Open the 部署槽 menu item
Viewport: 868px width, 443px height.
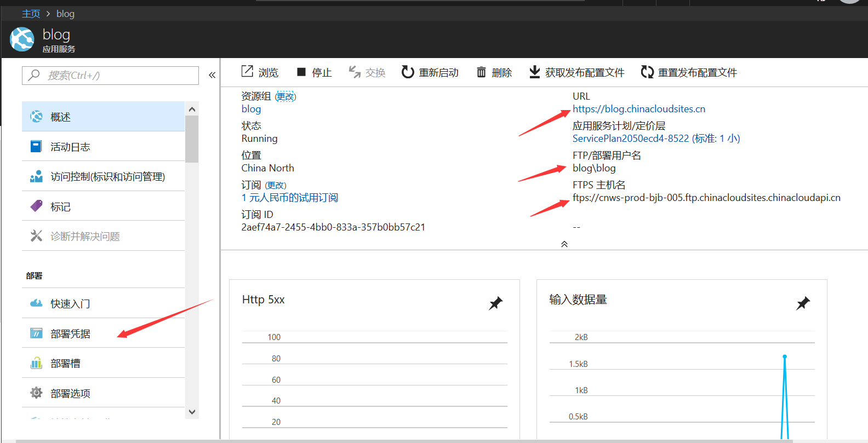pos(103,363)
